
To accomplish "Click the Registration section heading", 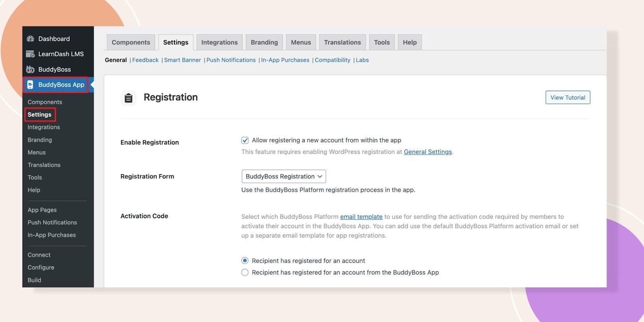I will click(x=171, y=97).
